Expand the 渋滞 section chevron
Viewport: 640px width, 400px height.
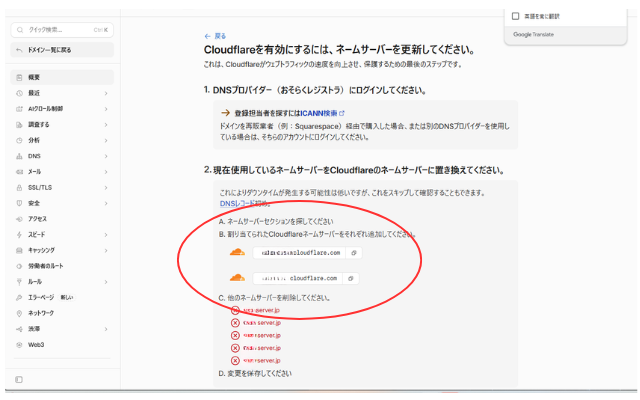point(106,329)
